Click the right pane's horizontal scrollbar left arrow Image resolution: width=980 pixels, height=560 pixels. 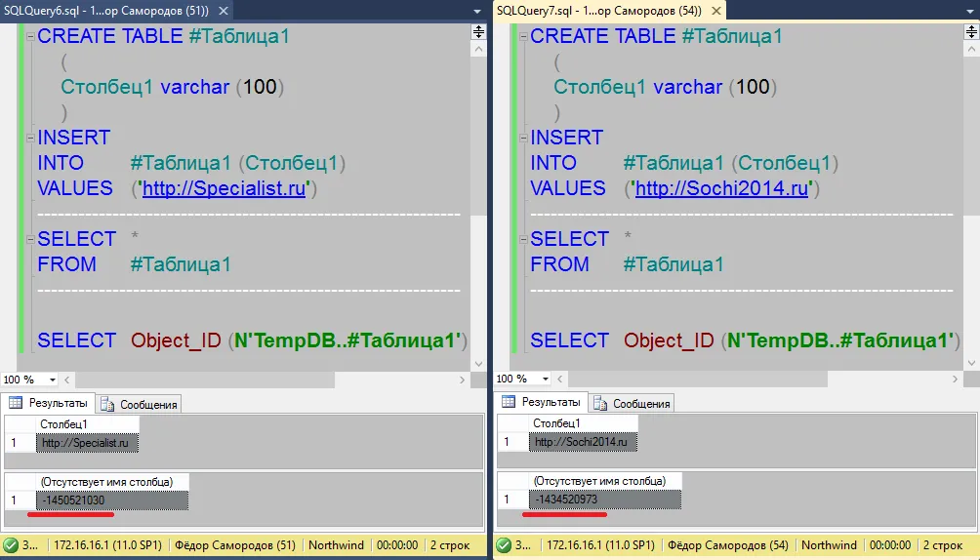point(560,379)
